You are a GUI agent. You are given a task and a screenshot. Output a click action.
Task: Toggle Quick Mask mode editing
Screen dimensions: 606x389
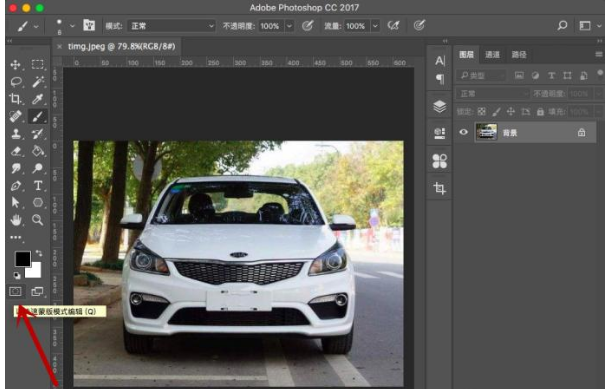[x=15, y=291]
